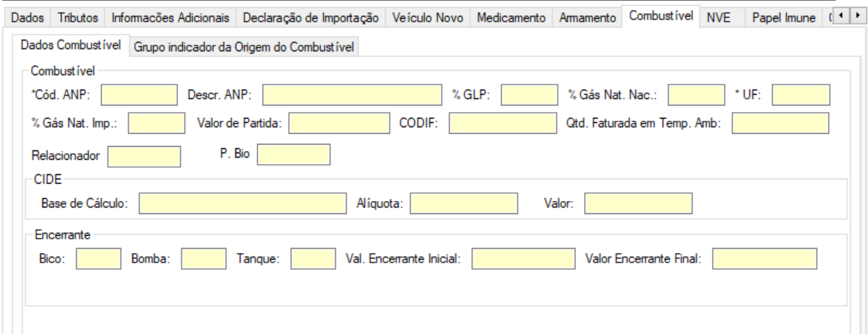Focus the CIDE Base de Cálculo field

coord(243,204)
